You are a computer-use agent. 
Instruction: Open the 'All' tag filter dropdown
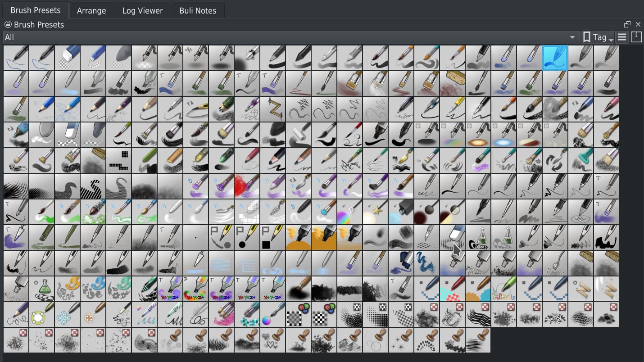click(x=291, y=37)
